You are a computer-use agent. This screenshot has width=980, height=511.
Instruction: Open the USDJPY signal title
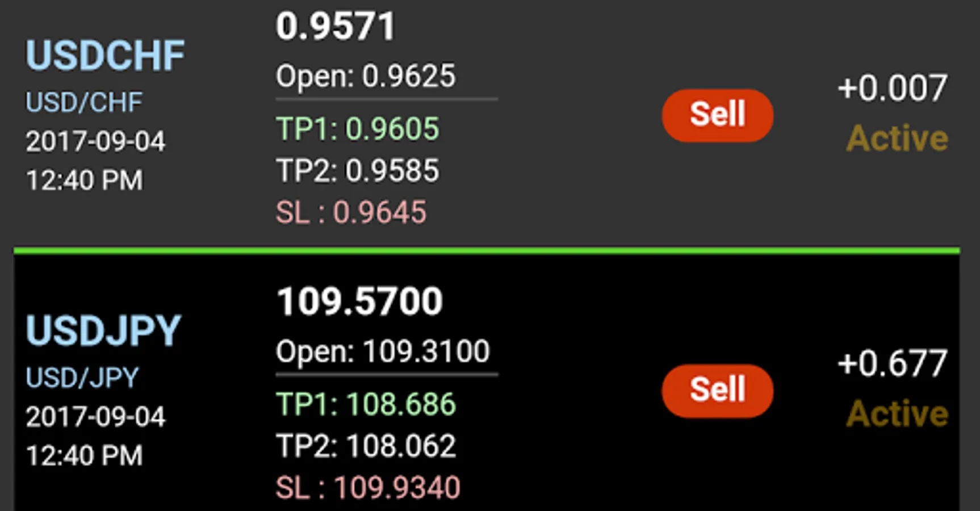103,330
